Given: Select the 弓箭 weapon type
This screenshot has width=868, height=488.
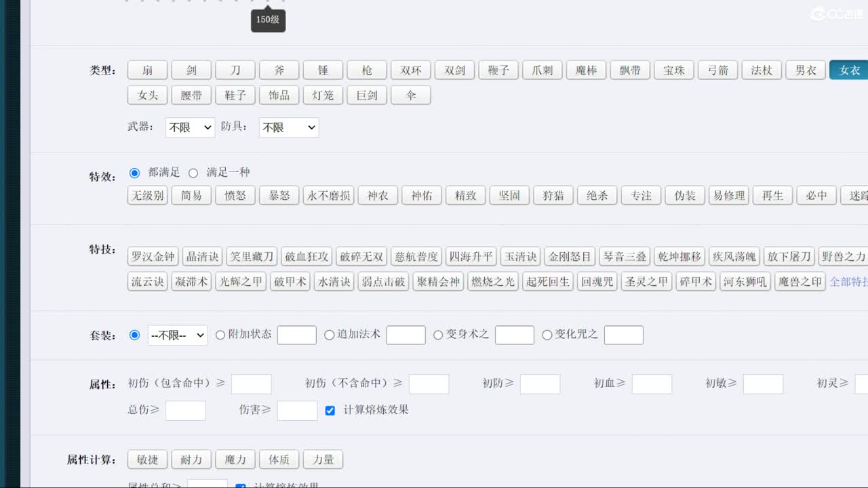Looking at the screenshot, I should pyautogui.click(x=717, y=70).
